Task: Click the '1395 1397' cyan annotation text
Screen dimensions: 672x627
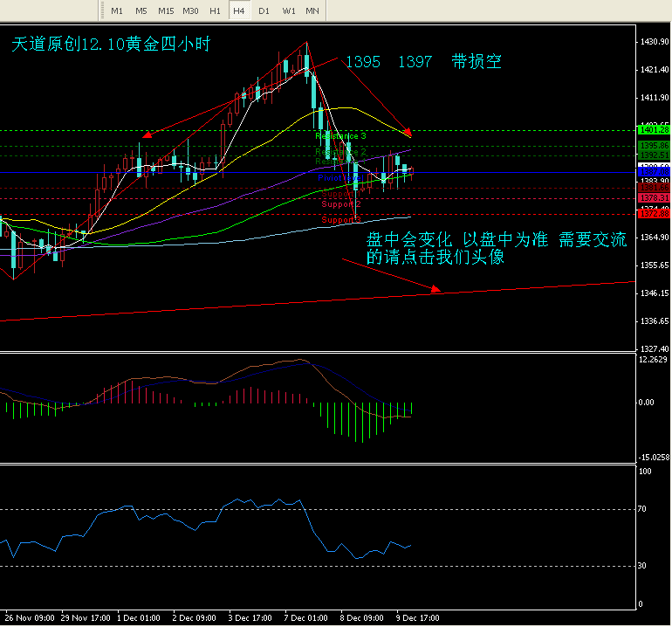Action: pyautogui.click(x=388, y=62)
